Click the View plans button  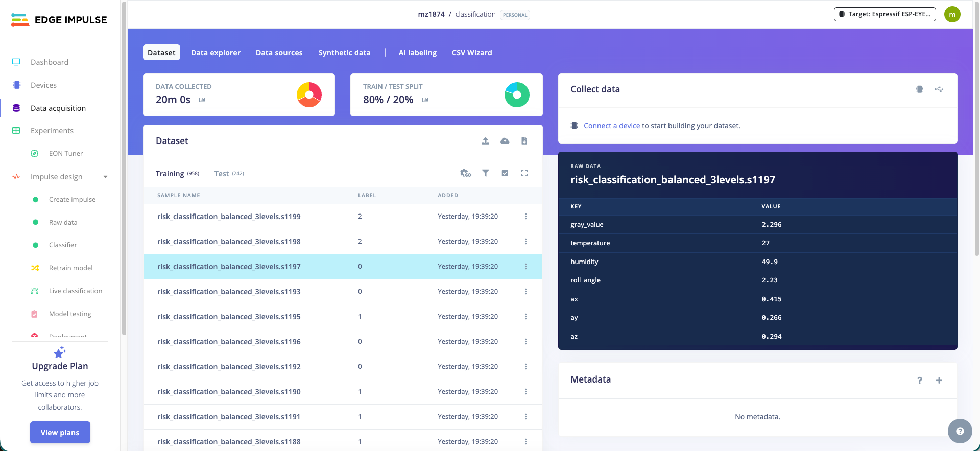(x=60, y=433)
